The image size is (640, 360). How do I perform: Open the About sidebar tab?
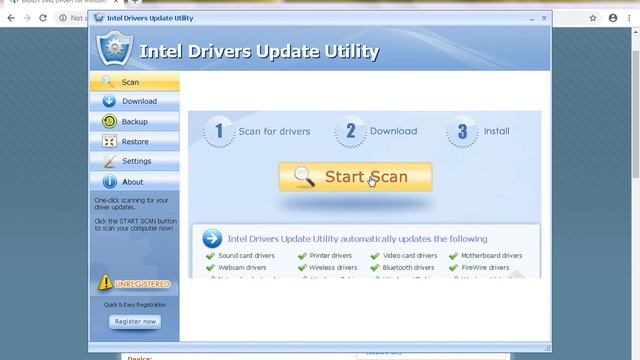[x=134, y=182]
